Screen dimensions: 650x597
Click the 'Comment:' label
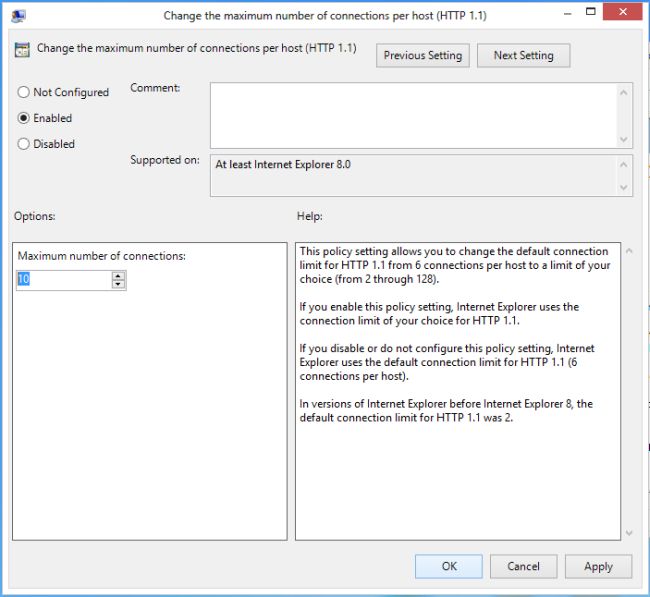click(155, 88)
